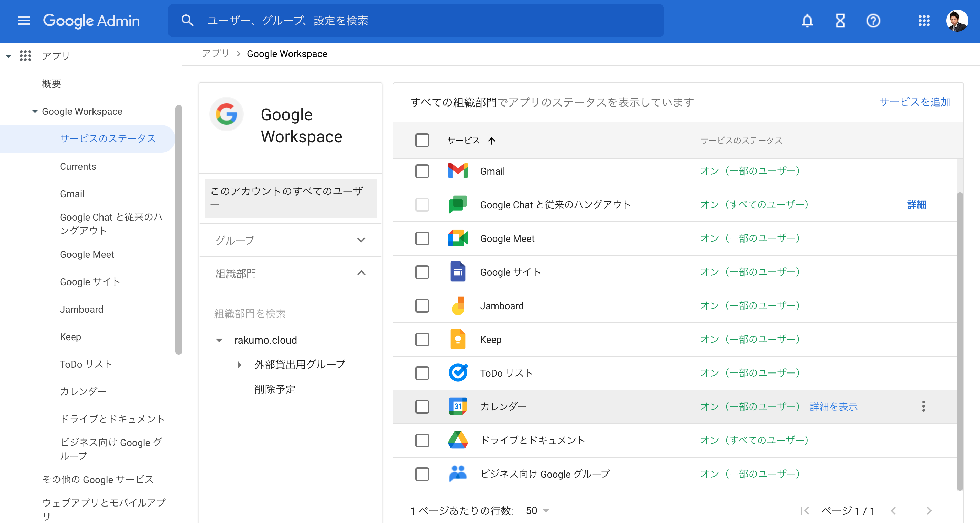Focus the top search field

pyautogui.click(x=416, y=21)
